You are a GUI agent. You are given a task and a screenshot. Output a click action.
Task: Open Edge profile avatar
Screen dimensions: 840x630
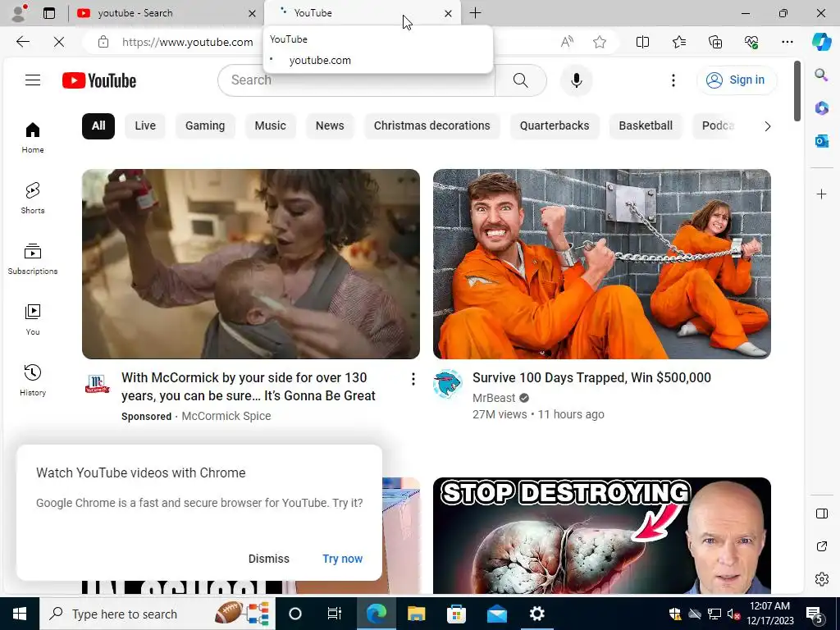coord(19,13)
